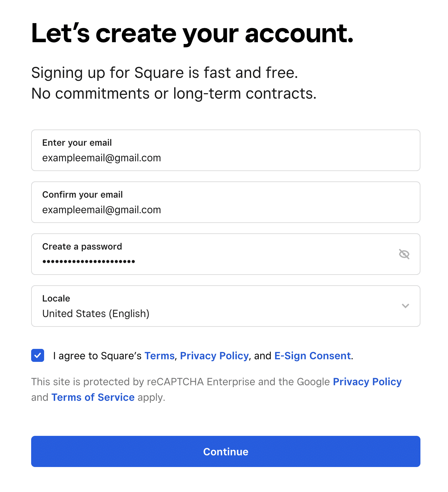Show password using the crossed-eye icon

point(404,254)
